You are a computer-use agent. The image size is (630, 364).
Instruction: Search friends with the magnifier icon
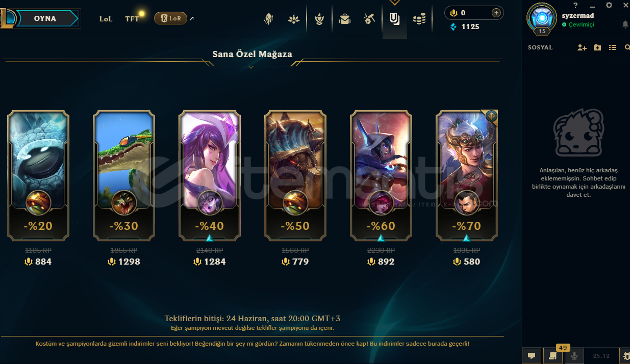click(627, 47)
